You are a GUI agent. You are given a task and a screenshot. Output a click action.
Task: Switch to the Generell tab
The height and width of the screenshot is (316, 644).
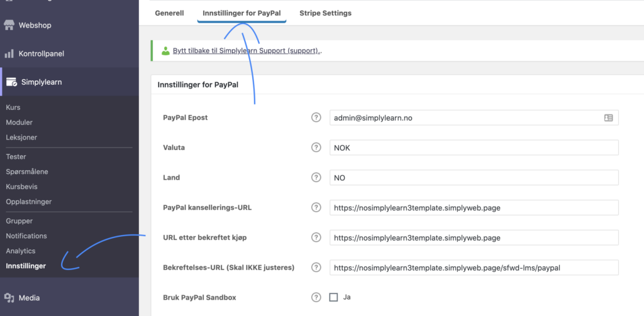click(x=169, y=13)
